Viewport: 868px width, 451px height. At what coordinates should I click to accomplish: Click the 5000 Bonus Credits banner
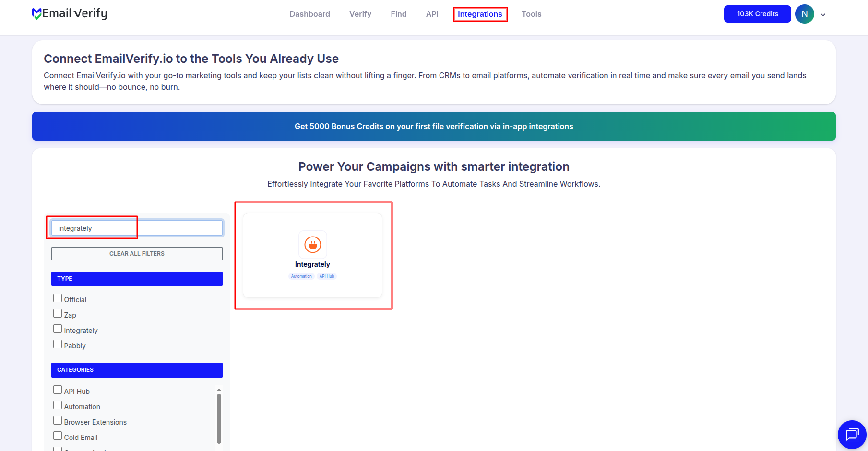click(x=434, y=126)
